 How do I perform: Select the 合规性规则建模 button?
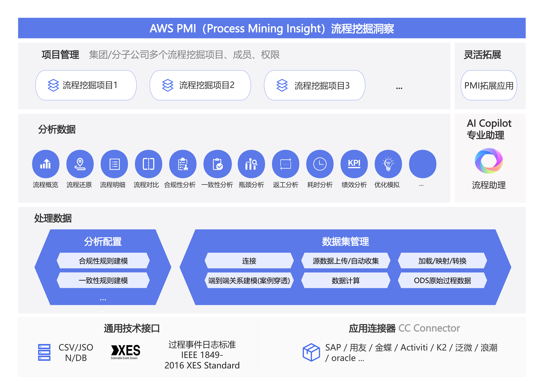tap(103, 261)
